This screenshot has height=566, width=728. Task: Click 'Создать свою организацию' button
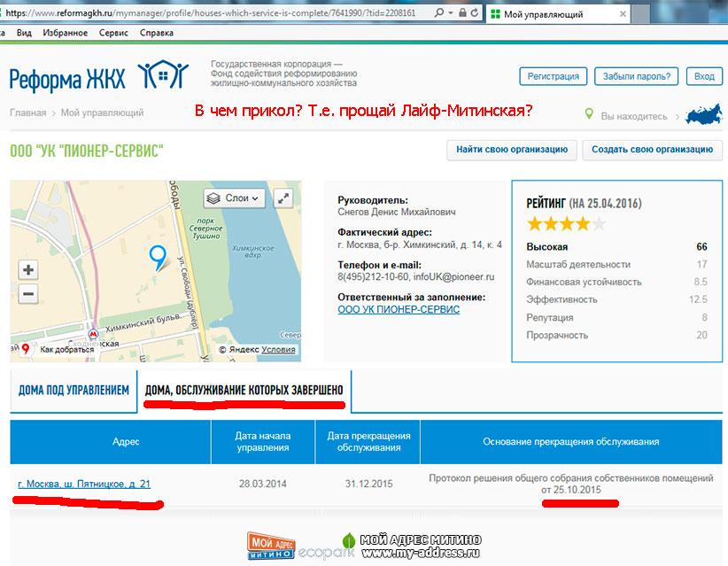[653, 150]
